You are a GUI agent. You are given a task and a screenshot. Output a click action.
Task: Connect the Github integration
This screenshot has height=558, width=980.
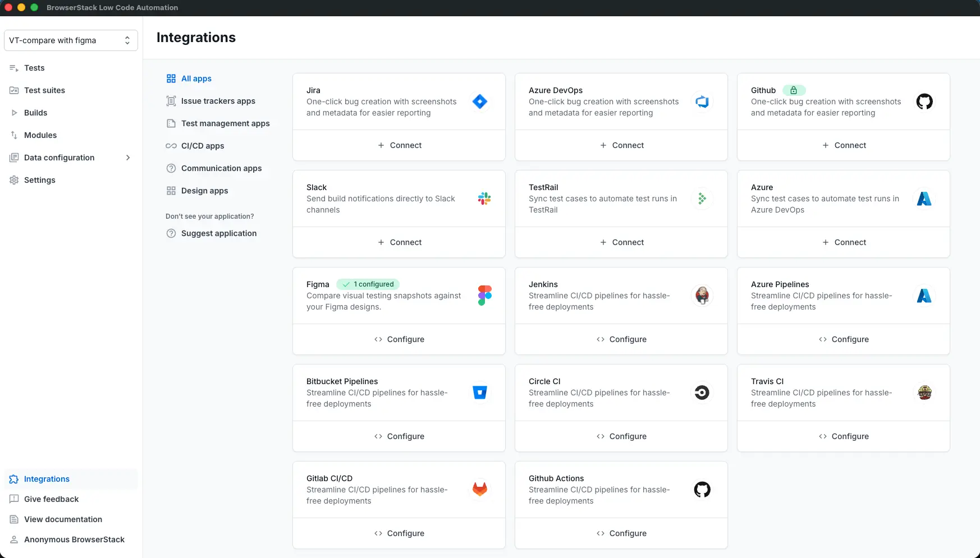coord(844,145)
